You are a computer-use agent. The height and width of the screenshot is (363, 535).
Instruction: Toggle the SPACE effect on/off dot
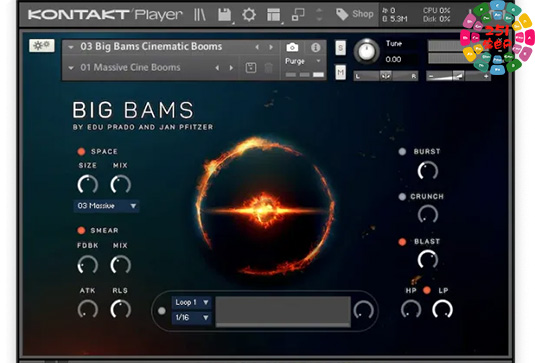click(x=81, y=151)
